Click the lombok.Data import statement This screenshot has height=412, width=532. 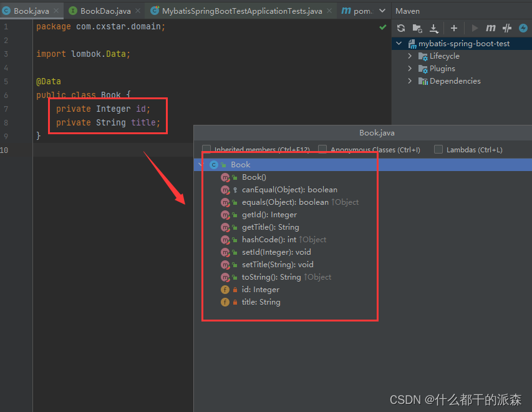(83, 54)
